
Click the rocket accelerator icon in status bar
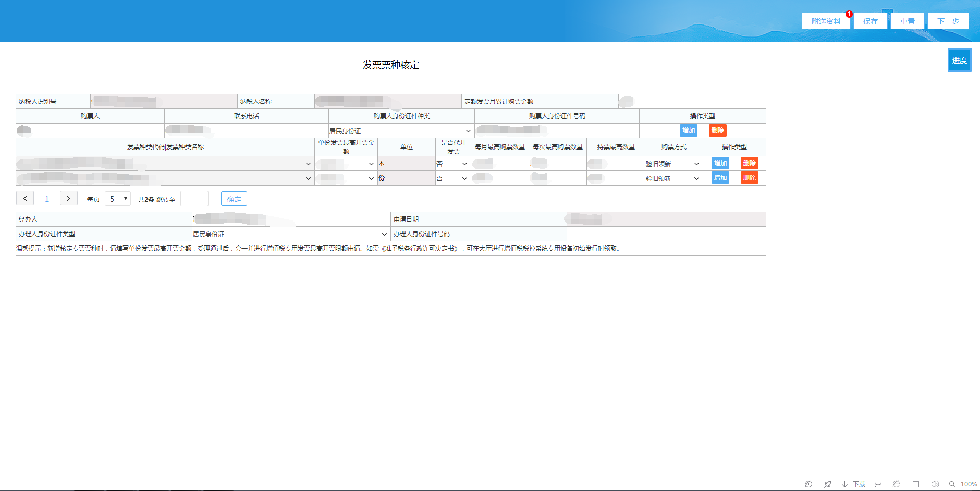click(x=827, y=484)
